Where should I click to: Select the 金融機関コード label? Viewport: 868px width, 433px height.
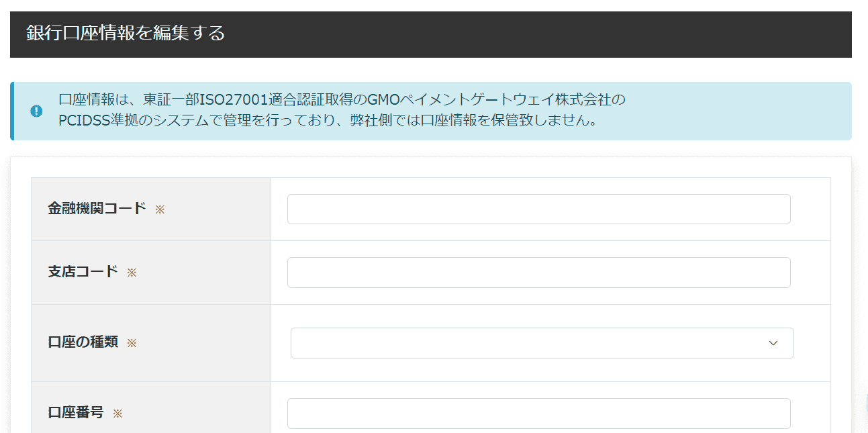tap(97, 208)
